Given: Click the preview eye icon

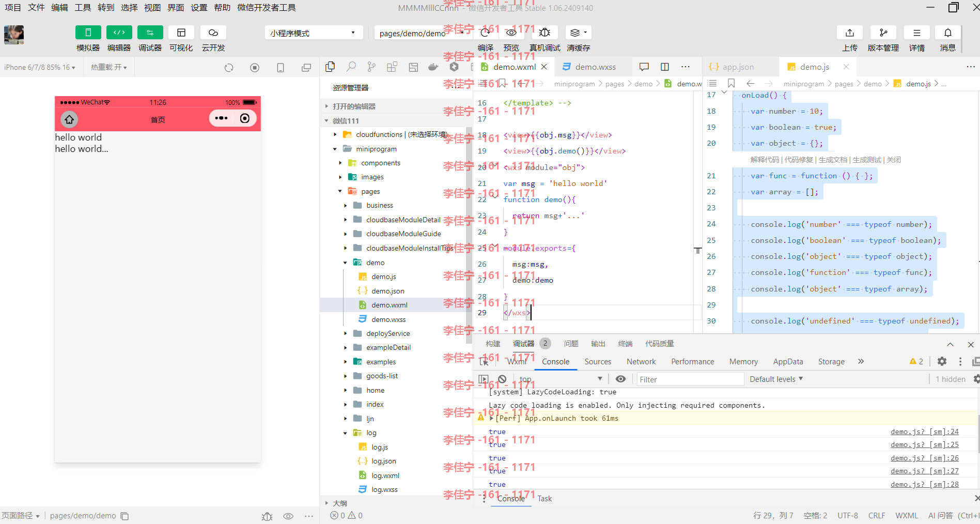Looking at the screenshot, I should (511, 33).
